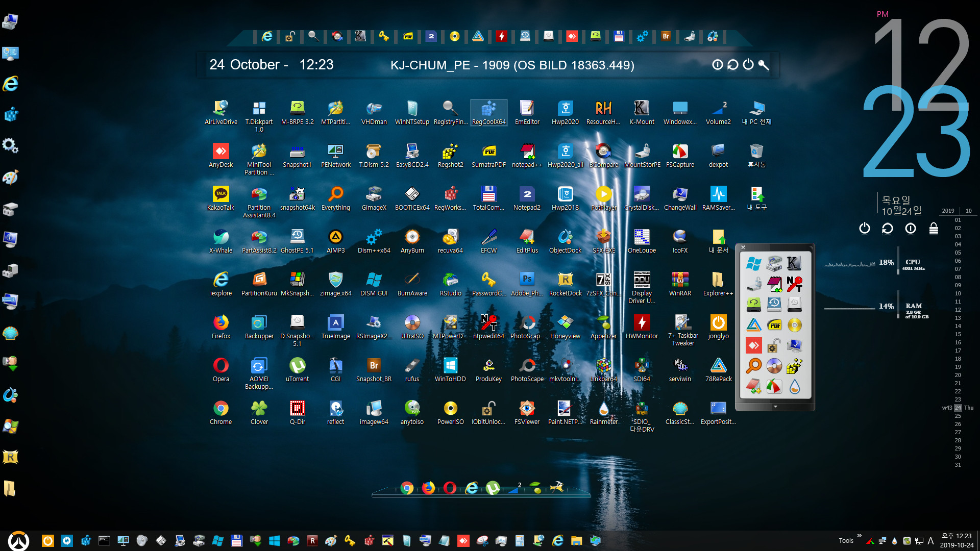The image size is (980, 551).
Task: Launch the KakaoTalk desktop shortcut
Action: click(220, 198)
